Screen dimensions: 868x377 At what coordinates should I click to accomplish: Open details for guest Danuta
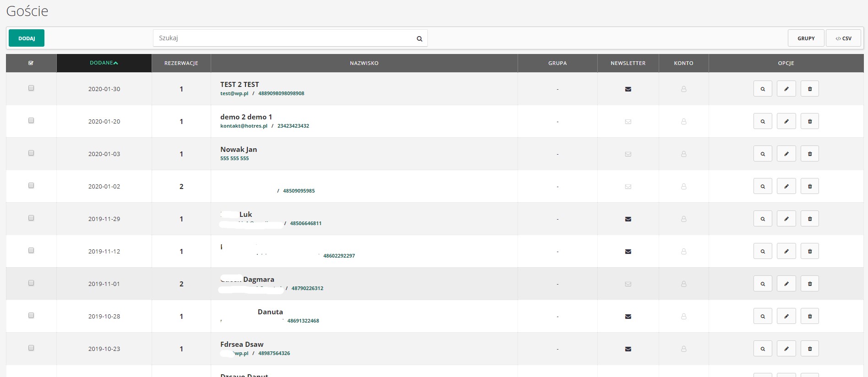[763, 316]
